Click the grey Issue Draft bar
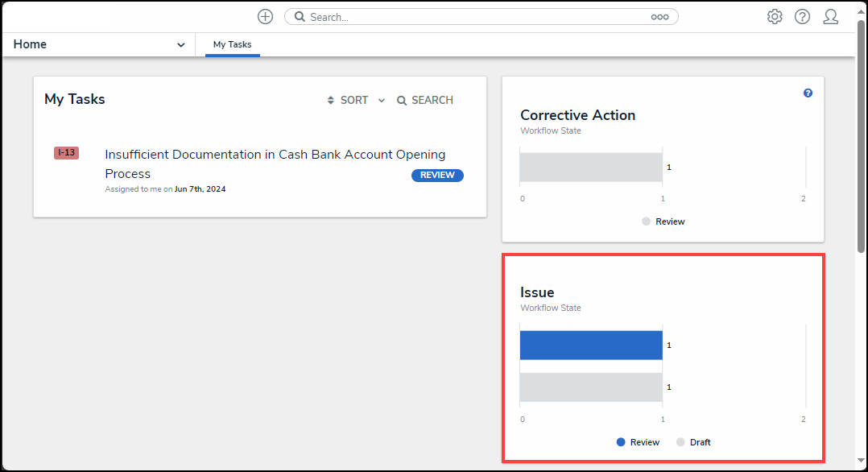868x472 pixels. click(x=591, y=387)
